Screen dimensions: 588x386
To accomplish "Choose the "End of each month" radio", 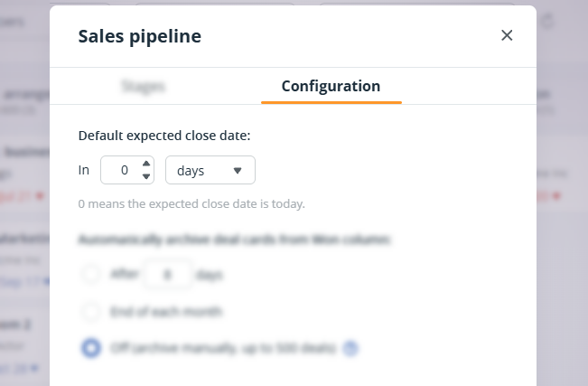I will 91,311.
